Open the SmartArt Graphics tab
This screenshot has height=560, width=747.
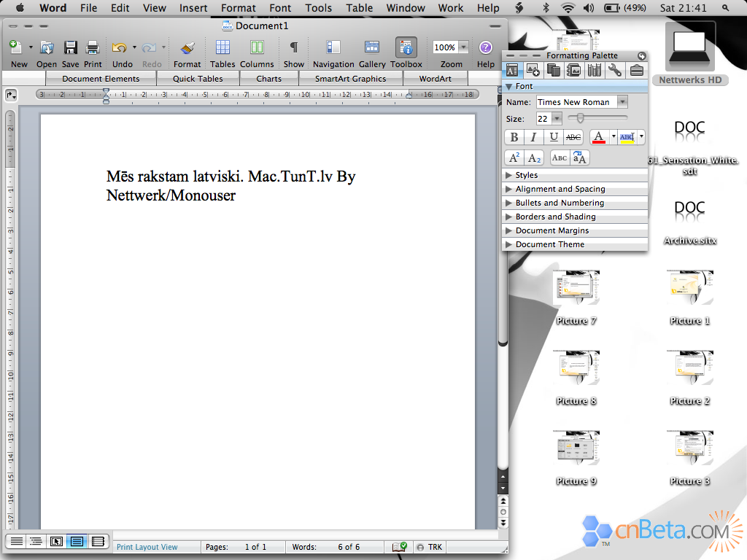coord(351,79)
